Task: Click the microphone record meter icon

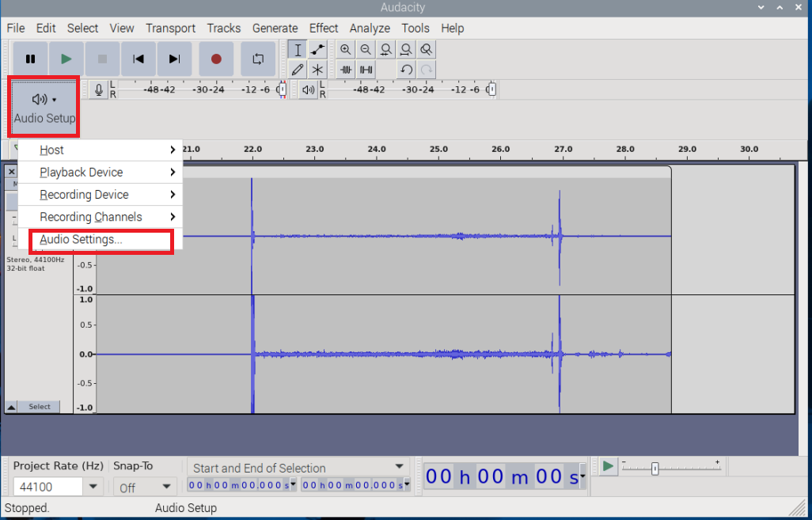Action: [x=98, y=89]
